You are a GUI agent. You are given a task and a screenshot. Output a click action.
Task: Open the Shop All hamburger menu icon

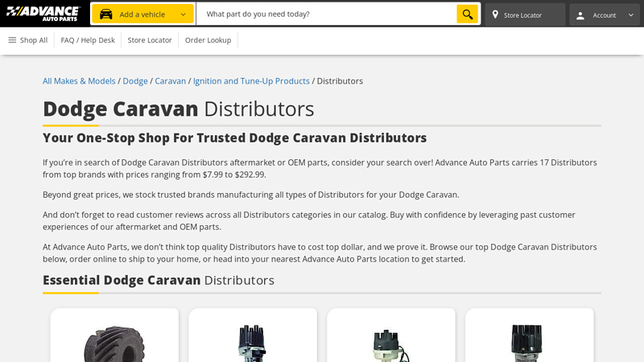pos(12,39)
